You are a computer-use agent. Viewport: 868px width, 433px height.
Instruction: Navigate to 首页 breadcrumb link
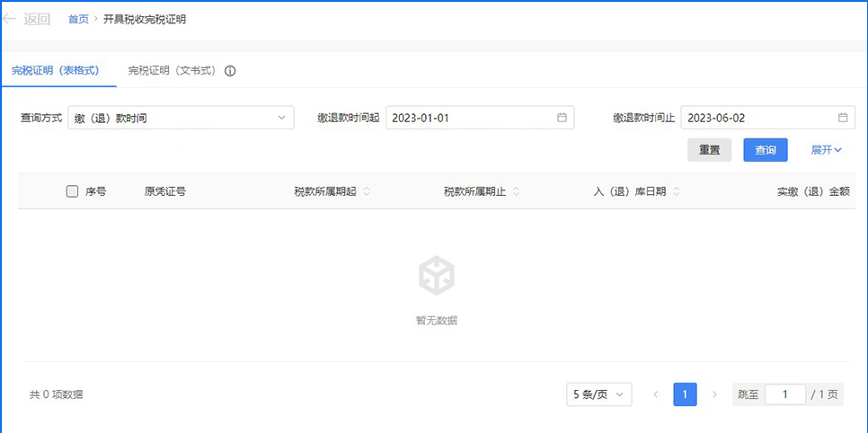coord(78,19)
